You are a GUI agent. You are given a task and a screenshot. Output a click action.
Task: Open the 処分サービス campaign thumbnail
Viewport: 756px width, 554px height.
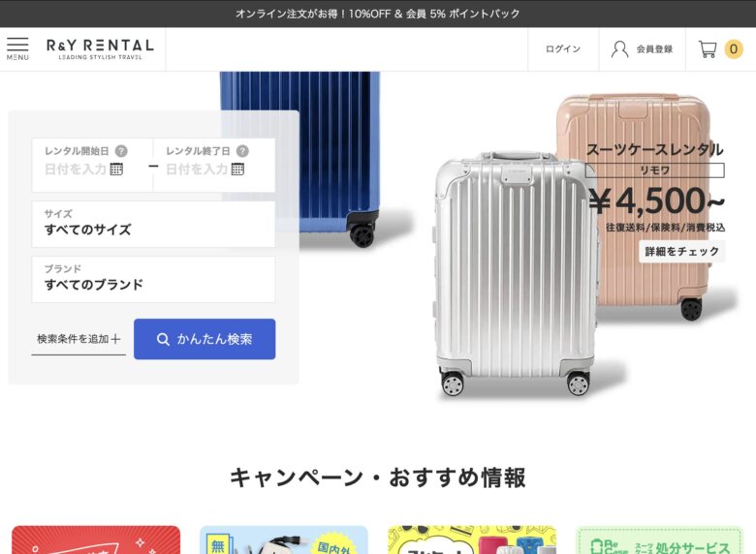tap(660, 540)
